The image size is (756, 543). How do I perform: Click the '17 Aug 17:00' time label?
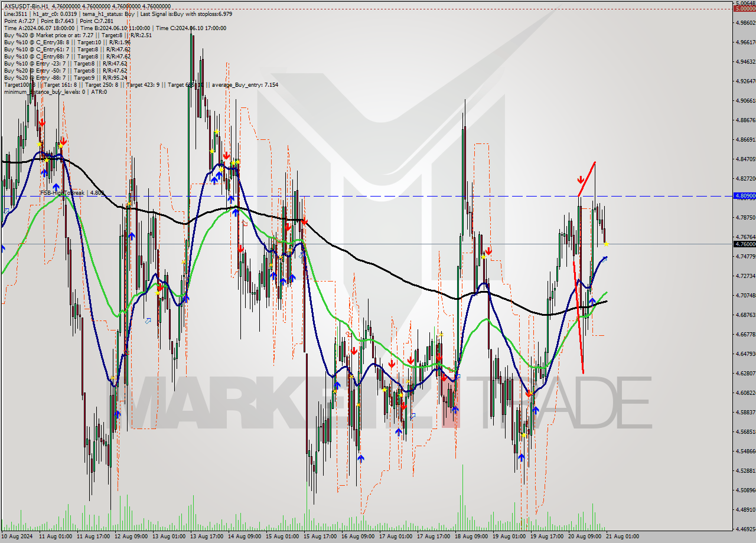tap(434, 537)
